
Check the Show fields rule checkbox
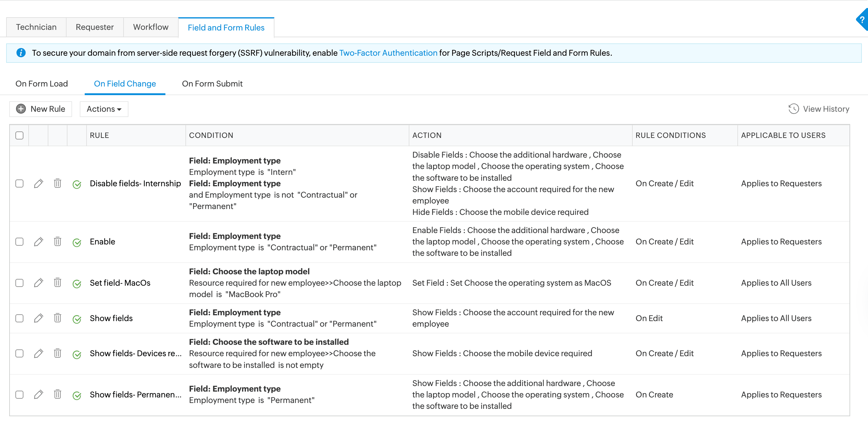(19, 318)
